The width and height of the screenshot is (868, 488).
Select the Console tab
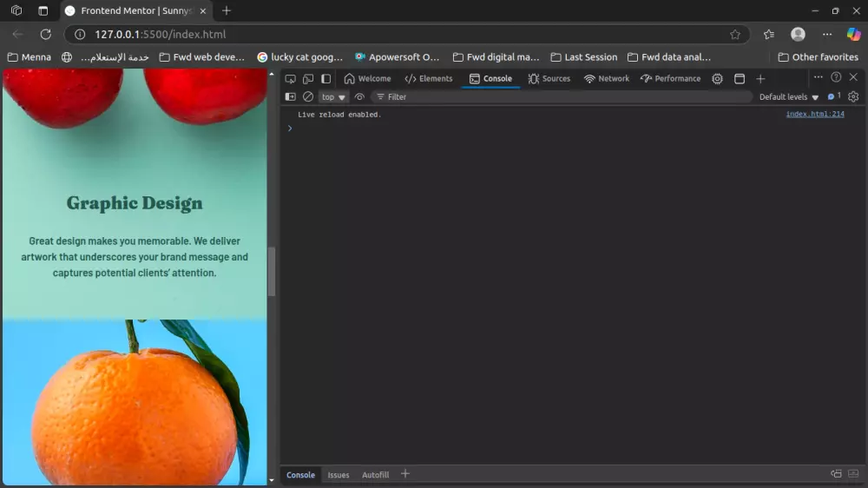point(490,79)
